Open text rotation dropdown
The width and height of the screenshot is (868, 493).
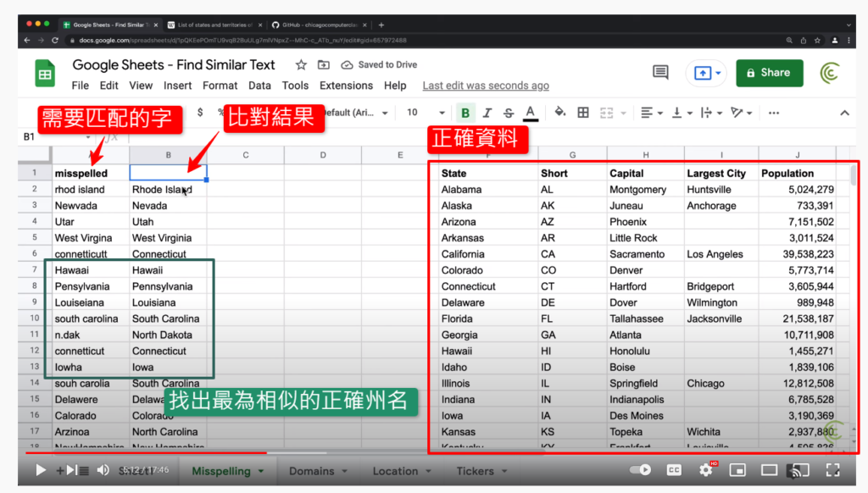[741, 113]
